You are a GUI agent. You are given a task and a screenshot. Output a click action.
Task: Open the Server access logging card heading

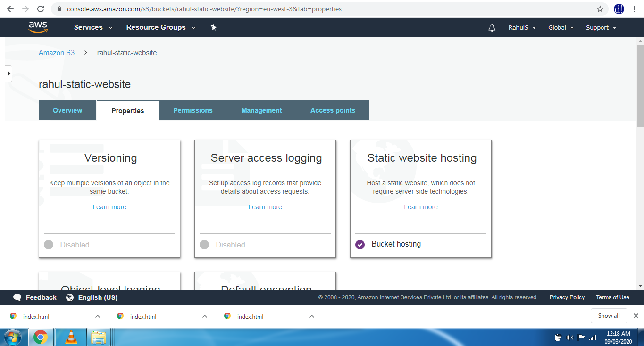point(266,158)
